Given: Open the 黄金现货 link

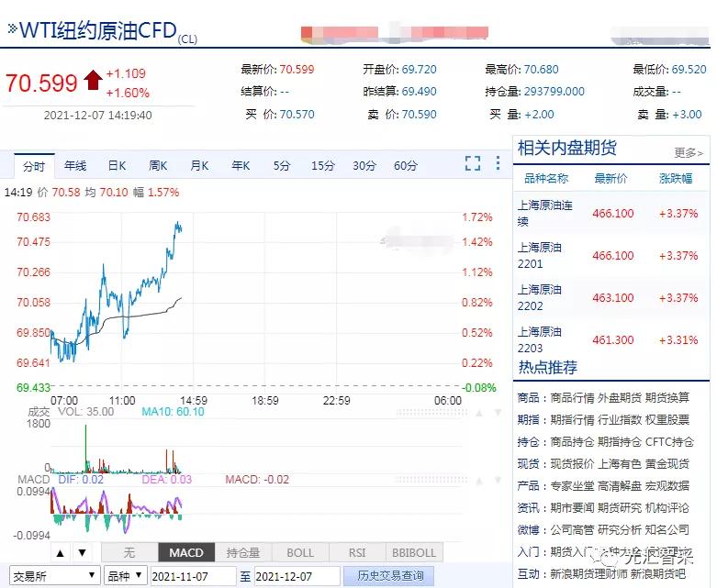Looking at the screenshot, I should 667,463.
